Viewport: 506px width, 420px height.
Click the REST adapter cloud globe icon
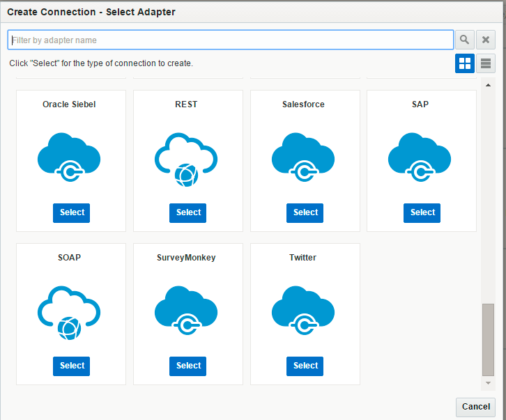[186, 160]
